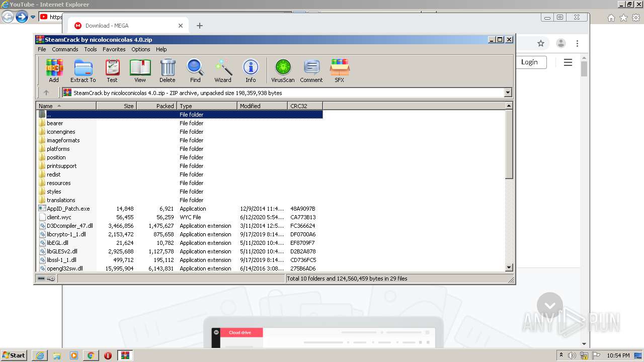
Task: Select the position folder
Action: click(x=56, y=157)
